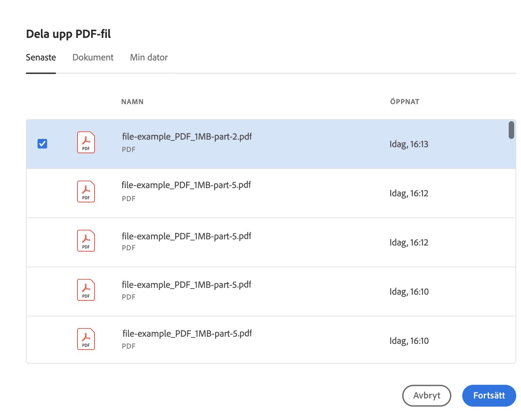Click the PDF type label under part-2.pdf
This screenshot has height=420, width=521.
tap(129, 150)
